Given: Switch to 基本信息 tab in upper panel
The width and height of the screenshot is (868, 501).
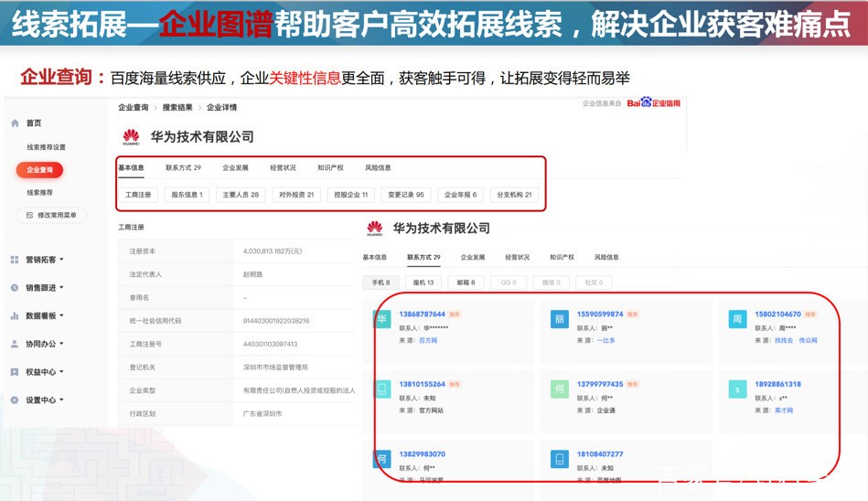Looking at the screenshot, I should 131,167.
